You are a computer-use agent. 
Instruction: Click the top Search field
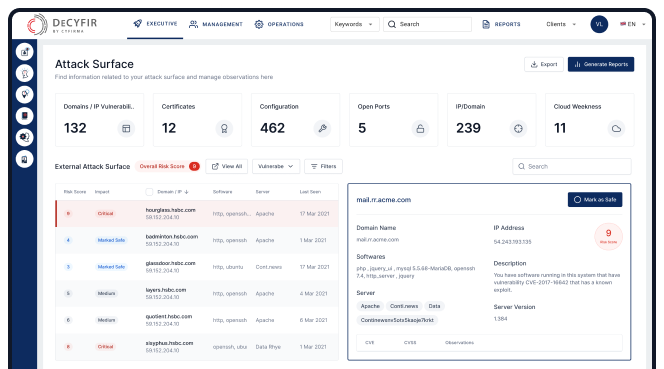pyautogui.click(x=427, y=24)
